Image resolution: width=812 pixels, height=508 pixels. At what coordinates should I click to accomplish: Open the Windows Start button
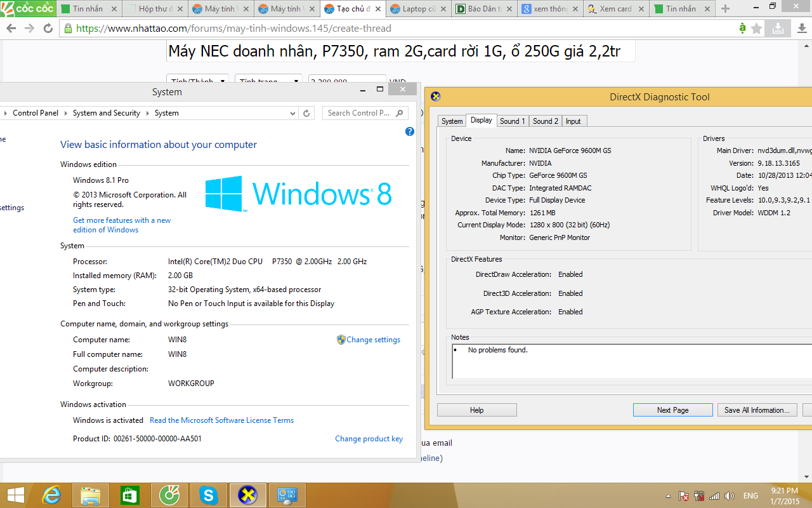pyautogui.click(x=15, y=495)
